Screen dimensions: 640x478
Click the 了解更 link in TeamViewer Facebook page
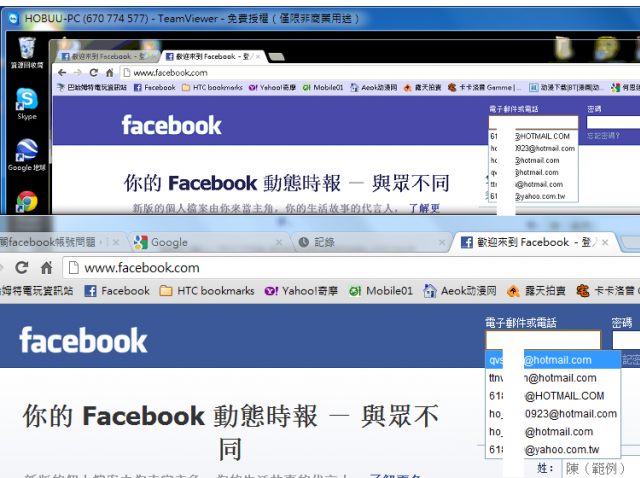(x=424, y=208)
